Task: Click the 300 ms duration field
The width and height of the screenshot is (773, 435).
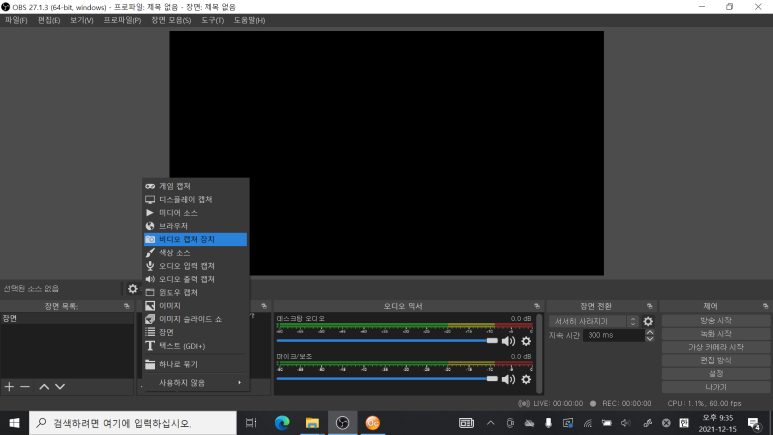Action: (x=614, y=335)
